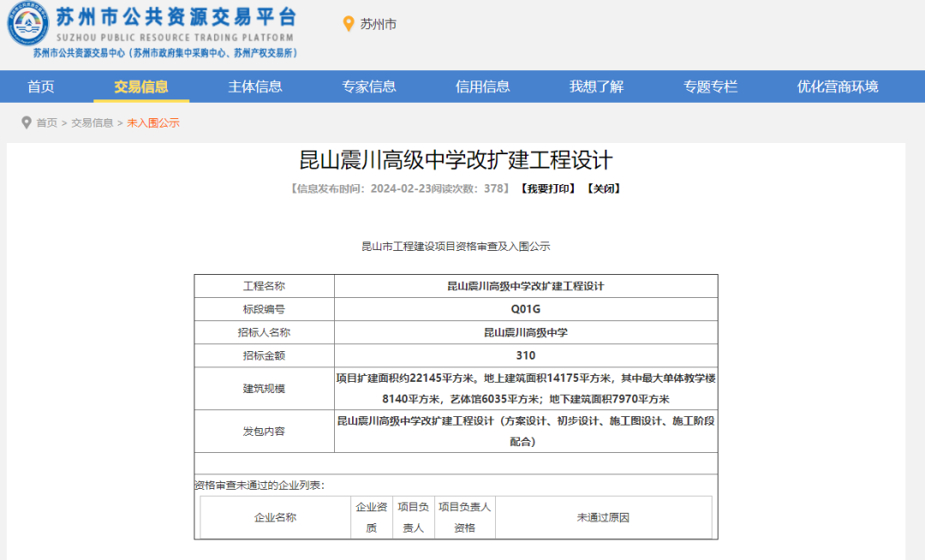Switch to the 专题专栏 section
The width and height of the screenshot is (925, 560).
tap(710, 86)
